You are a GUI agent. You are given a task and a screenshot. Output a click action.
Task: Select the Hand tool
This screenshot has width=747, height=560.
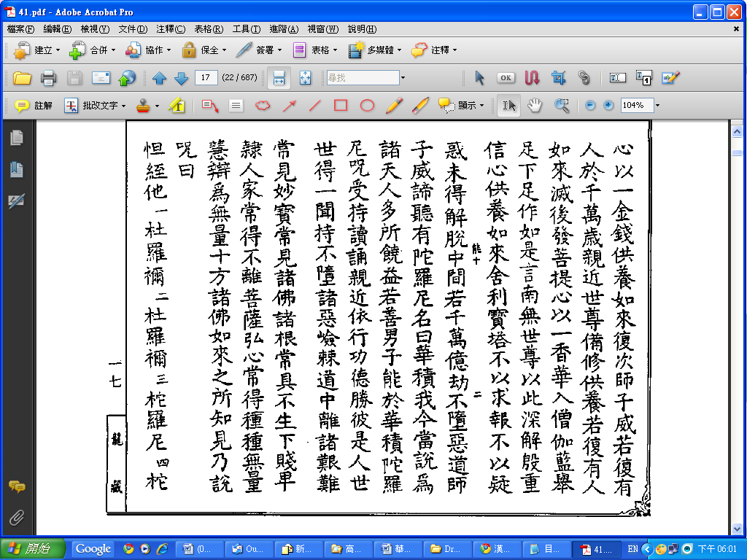tap(535, 105)
